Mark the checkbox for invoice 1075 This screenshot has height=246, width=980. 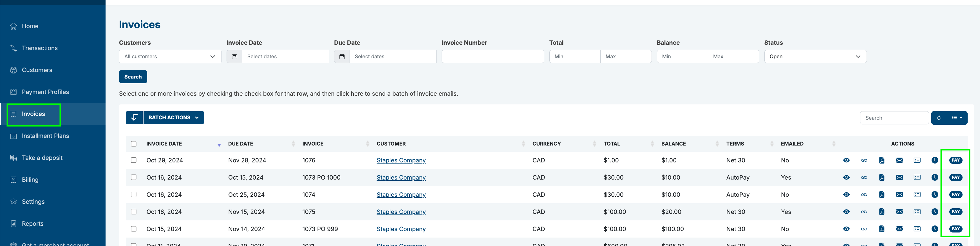pyautogui.click(x=133, y=212)
